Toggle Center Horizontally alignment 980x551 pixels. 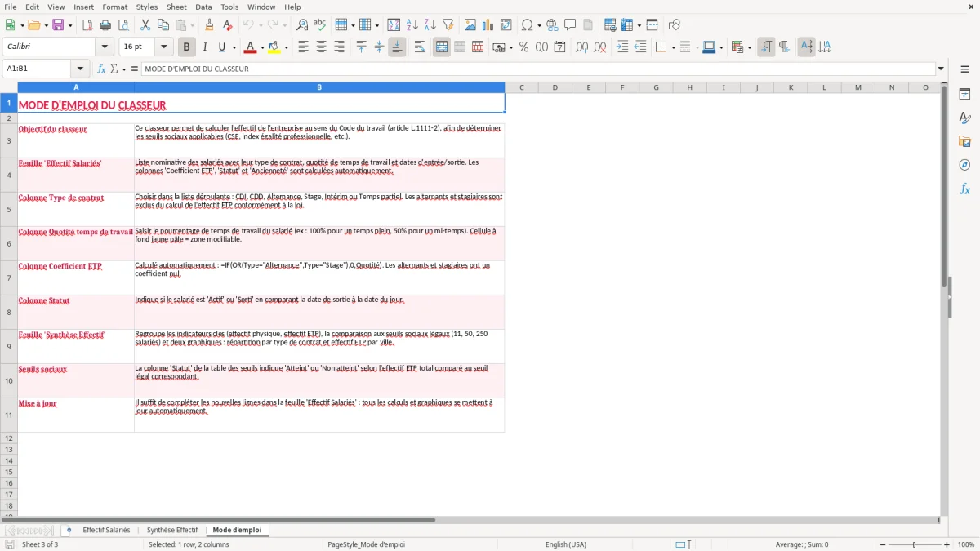click(x=321, y=47)
